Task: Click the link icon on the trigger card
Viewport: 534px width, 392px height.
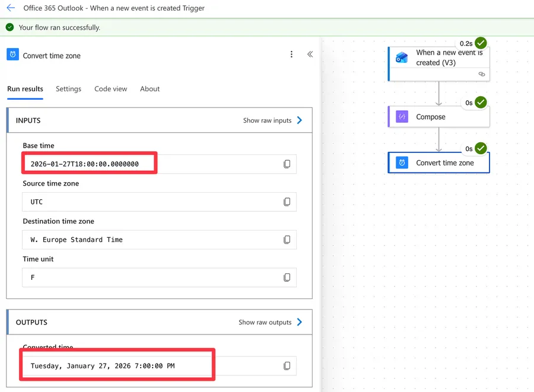Action: point(481,74)
